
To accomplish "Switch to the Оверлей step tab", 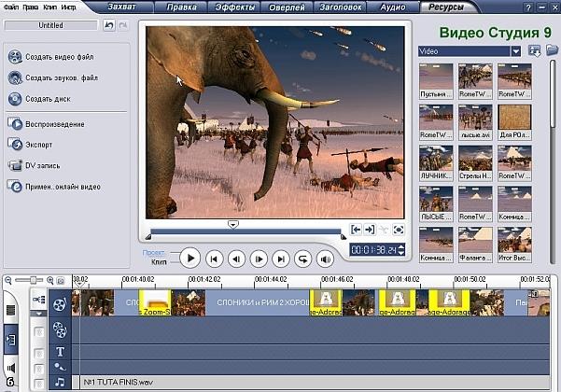I will 287,7.
